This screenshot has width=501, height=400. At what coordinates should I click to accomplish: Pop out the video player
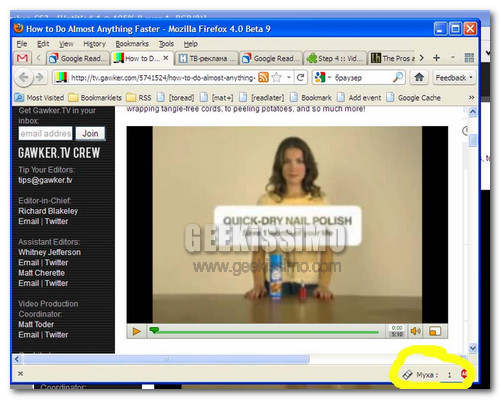coord(435,331)
